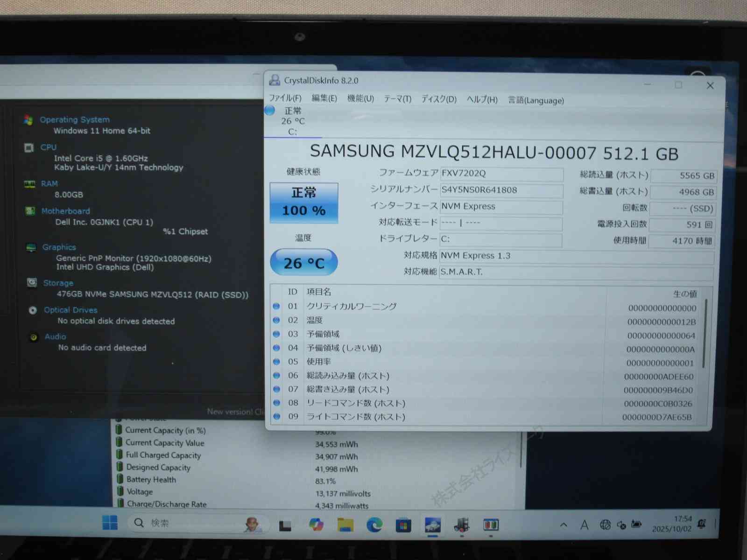This screenshot has width=747, height=560.
Task: Launch Microsoft Edge from the taskbar
Action: 374,525
